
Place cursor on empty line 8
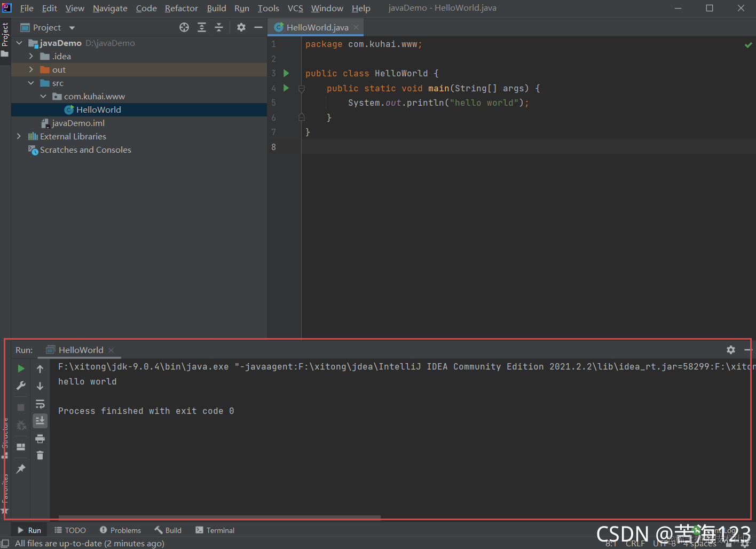pyautogui.click(x=529, y=147)
